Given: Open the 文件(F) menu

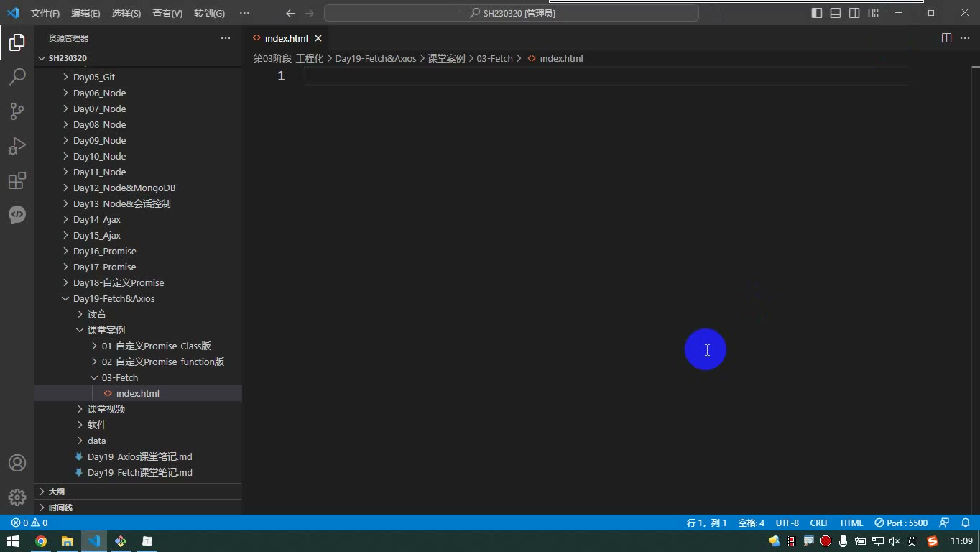Looking at the screenshot, I should [45, 13].
